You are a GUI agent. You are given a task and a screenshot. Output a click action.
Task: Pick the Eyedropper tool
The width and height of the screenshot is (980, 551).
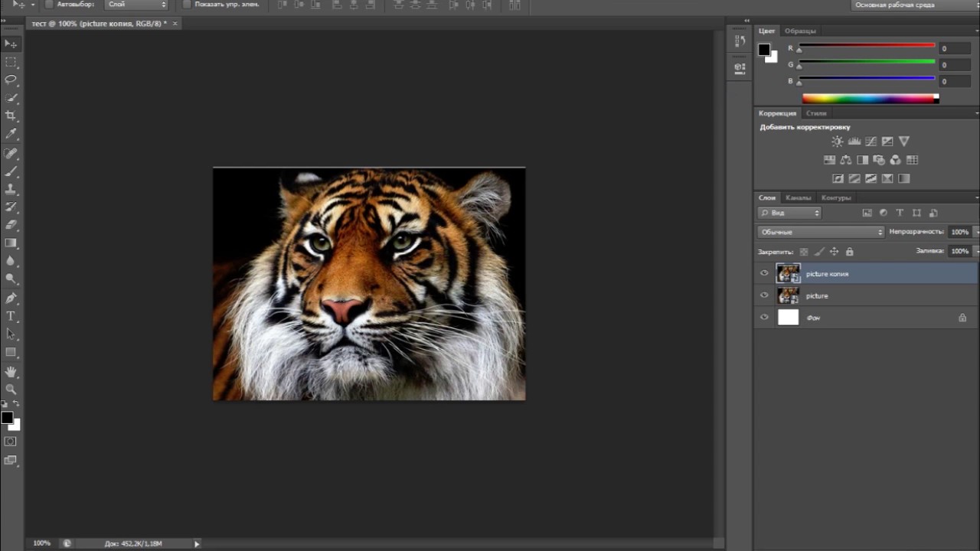tap(11, 134)
